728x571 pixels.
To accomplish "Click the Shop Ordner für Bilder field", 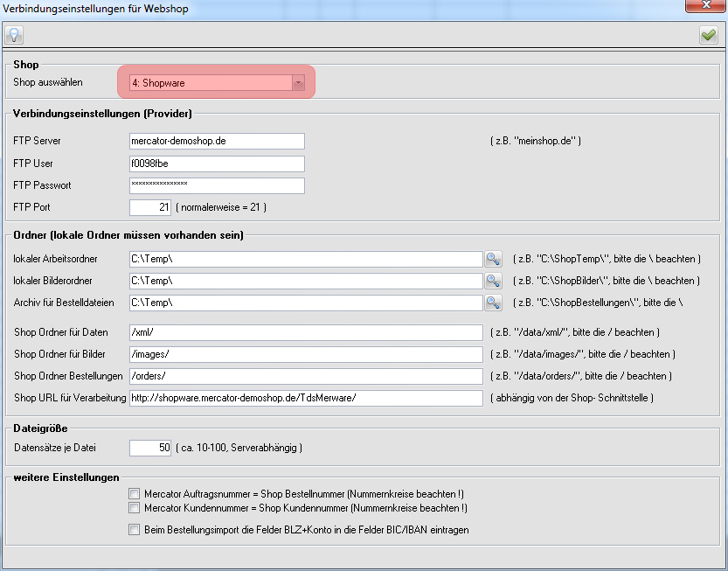I will [x=306, y=354].
